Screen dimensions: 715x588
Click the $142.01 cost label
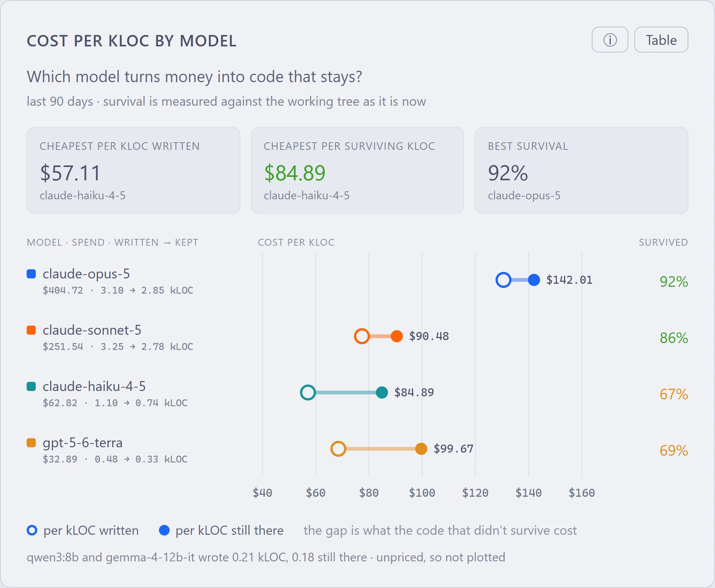(x=569, y=280)
